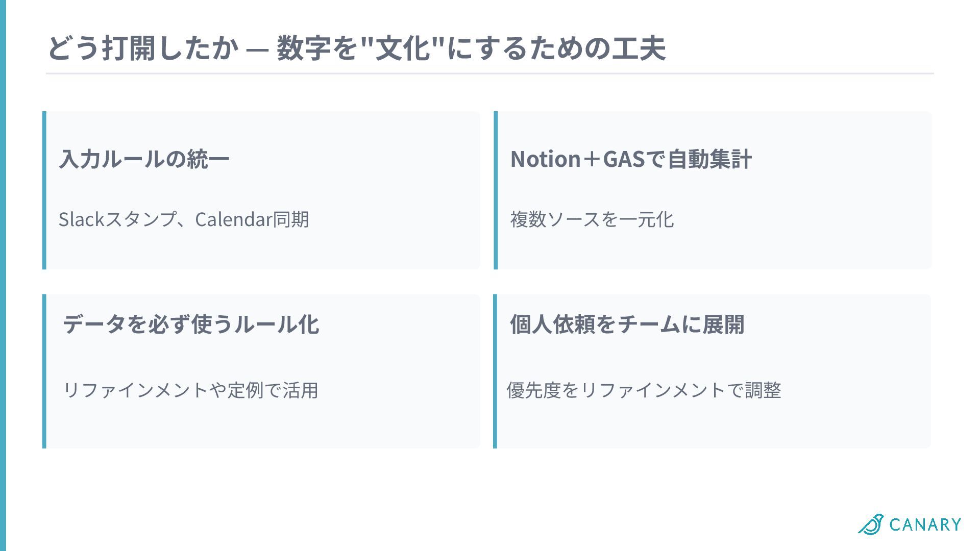Click the description 優先度をリファインメントで調整

pyautogui.click(x=644, y=390)
